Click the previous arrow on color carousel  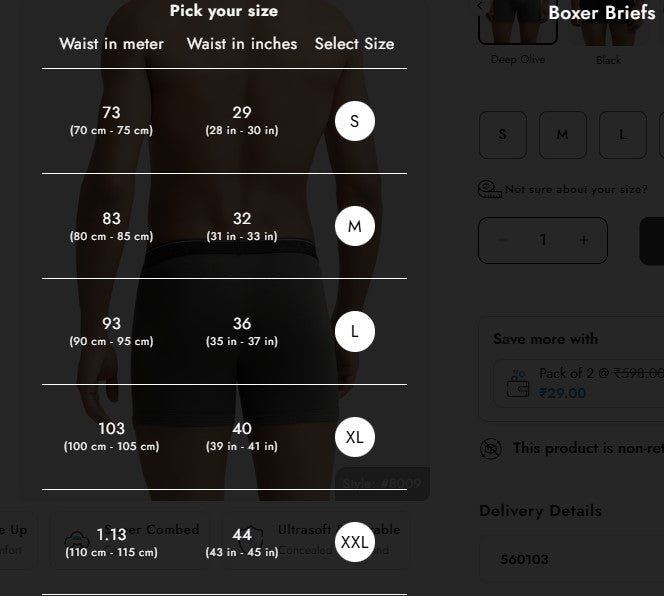coord(480,6)
